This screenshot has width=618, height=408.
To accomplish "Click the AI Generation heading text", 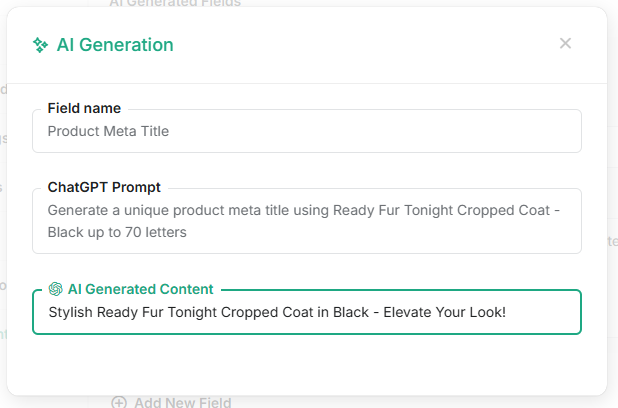I will [x=115, y=45].
